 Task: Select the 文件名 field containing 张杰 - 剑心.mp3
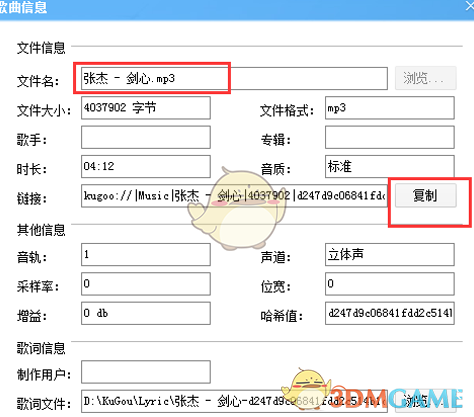click(234, 78)
